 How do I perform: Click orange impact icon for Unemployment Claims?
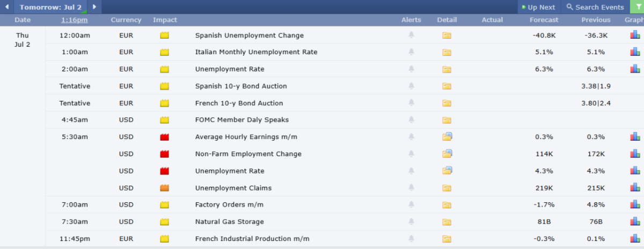[165, 188]
